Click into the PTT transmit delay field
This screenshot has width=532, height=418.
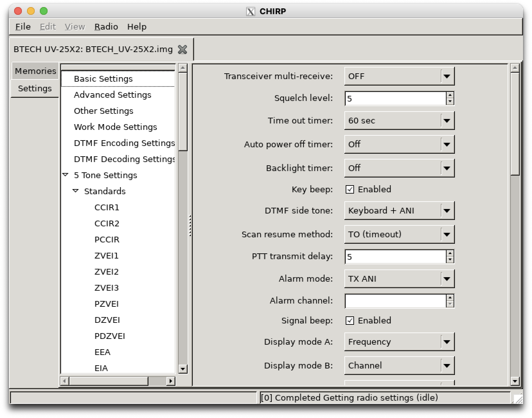(x=395, y=257)
